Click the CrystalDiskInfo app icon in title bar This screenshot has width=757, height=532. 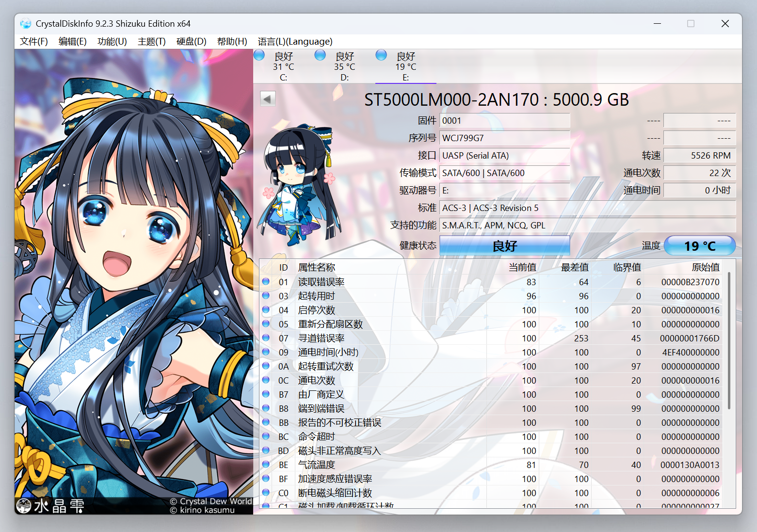[26, 23]
